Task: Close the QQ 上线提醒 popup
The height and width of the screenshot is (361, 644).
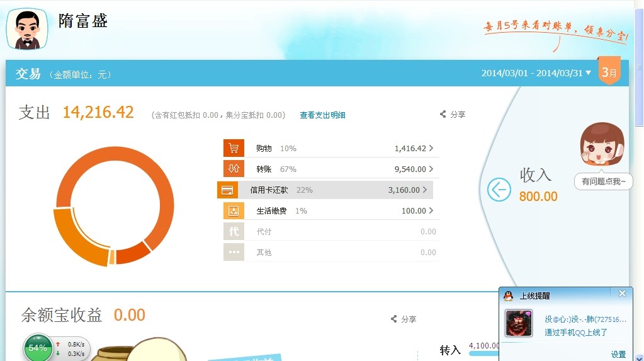Action: [622, 293]
